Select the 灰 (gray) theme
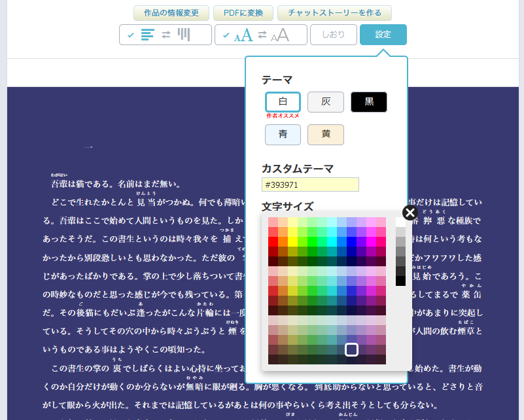Screen dimensions: 524x420 pyautogui.click(x=326, y=102)
